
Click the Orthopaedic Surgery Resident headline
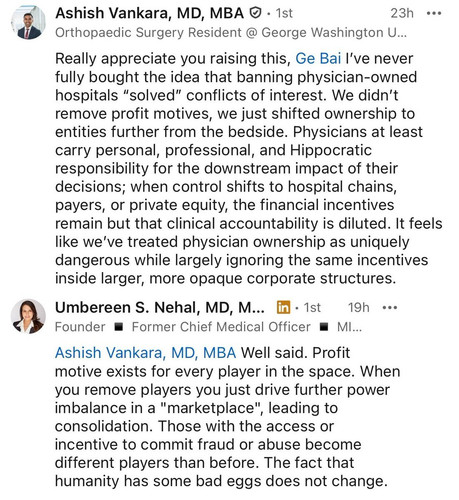point(231,33)
